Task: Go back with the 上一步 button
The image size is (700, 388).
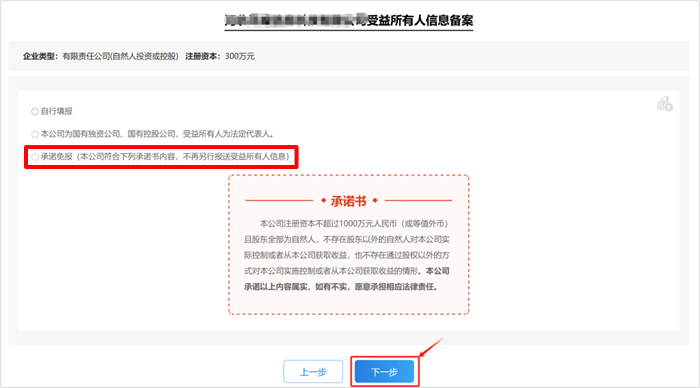Action: pyautogui.click(x=313, y=371)
